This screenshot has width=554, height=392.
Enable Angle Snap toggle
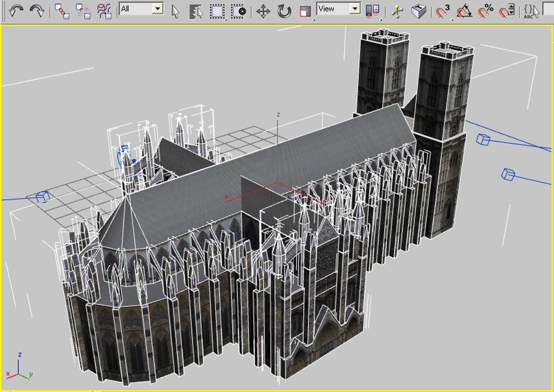pos(464,11)
